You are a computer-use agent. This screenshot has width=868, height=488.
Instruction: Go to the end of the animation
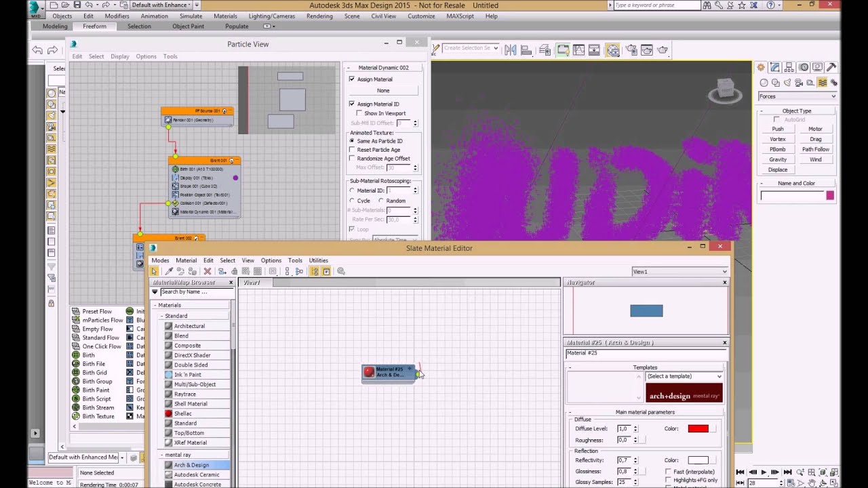pos(787,472)
